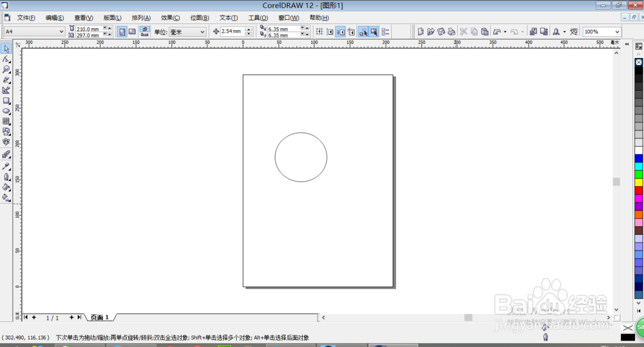Select the Ellipse tool

pos(6,111)
